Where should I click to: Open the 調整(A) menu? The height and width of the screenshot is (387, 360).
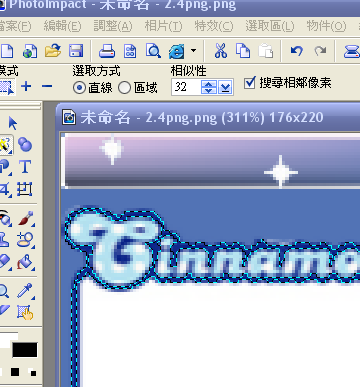point(113,26)
